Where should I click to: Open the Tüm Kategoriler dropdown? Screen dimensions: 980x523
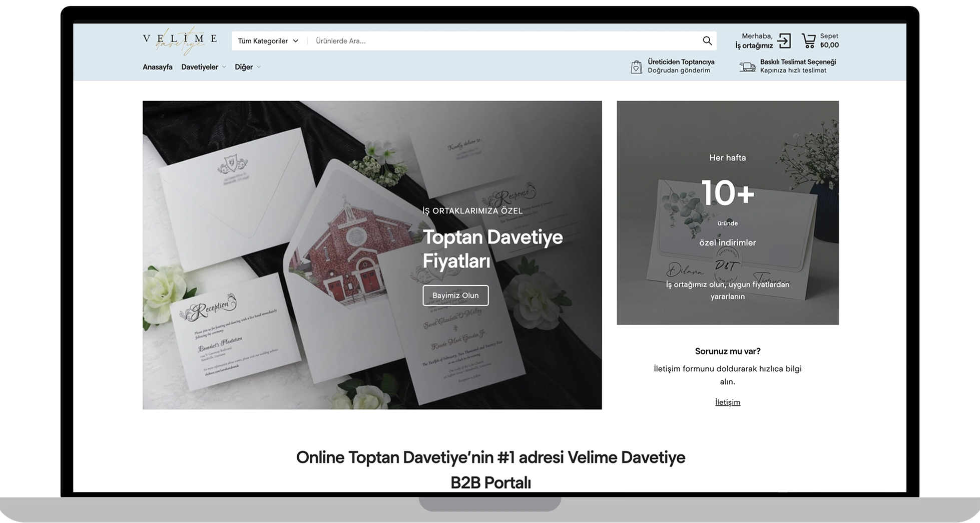point(268,41)
